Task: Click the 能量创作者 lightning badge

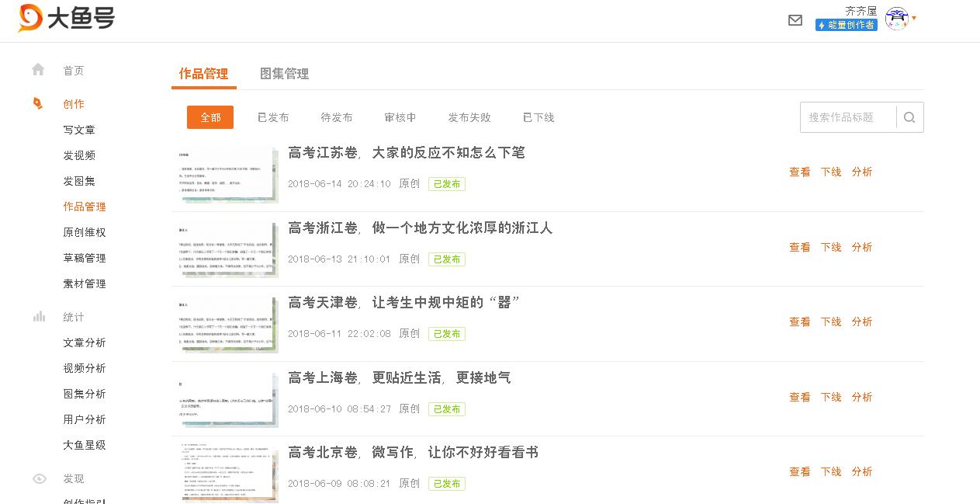Action: point(846,25)
